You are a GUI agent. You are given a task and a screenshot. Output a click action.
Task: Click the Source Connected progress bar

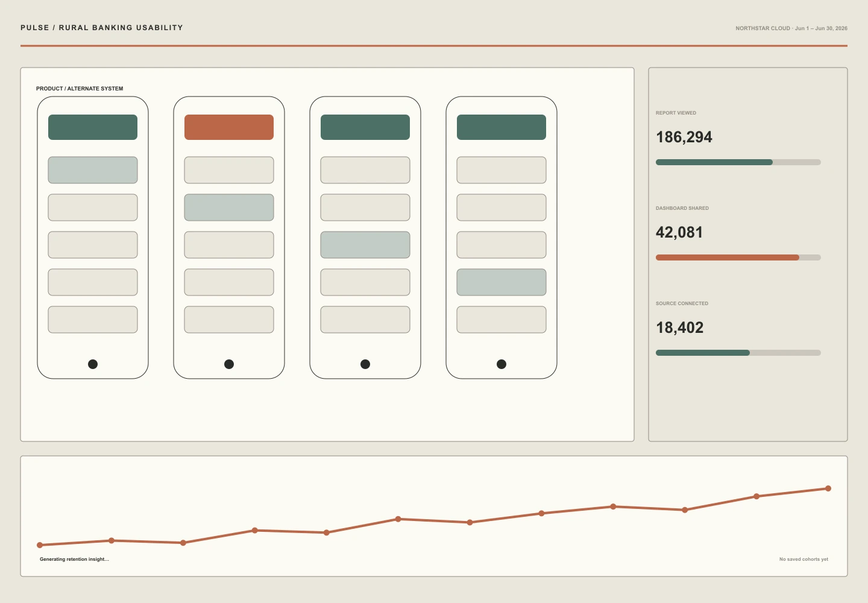click(738, 353)
